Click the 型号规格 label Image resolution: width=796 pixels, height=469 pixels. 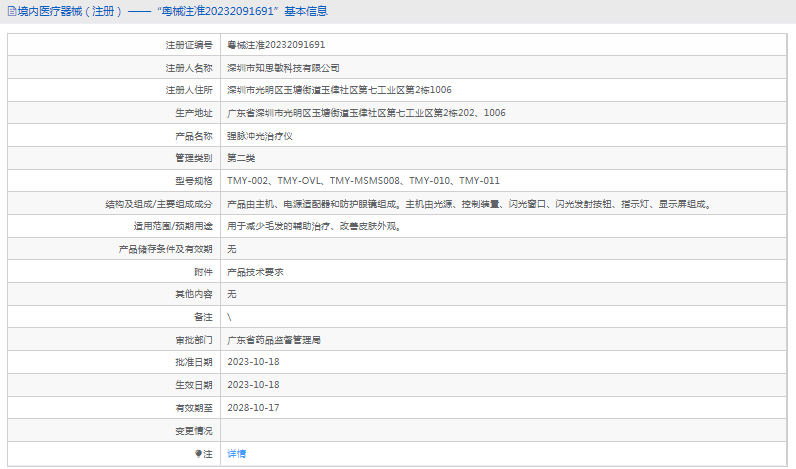pyautogui.click(x=194, y=181)
